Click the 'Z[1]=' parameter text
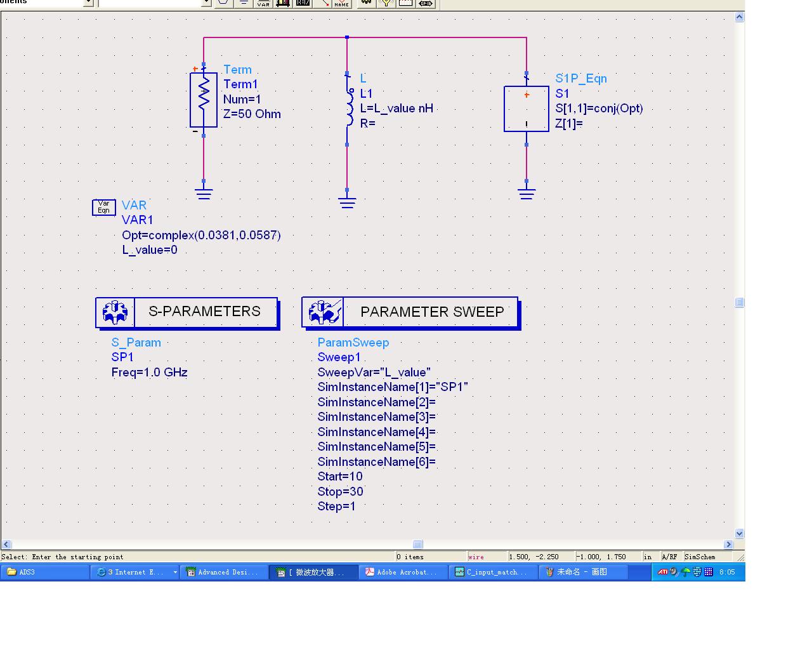 569,124
